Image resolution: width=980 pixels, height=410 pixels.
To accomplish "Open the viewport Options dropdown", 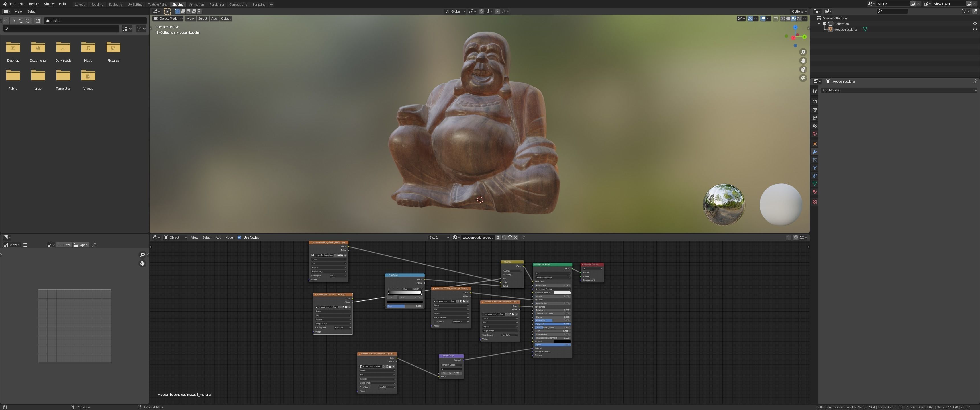I will coord(799,11).
